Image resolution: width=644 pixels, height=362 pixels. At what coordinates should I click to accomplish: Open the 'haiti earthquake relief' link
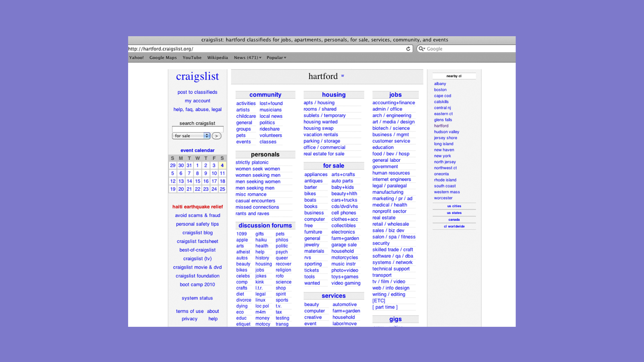click(x=197, y=207)
